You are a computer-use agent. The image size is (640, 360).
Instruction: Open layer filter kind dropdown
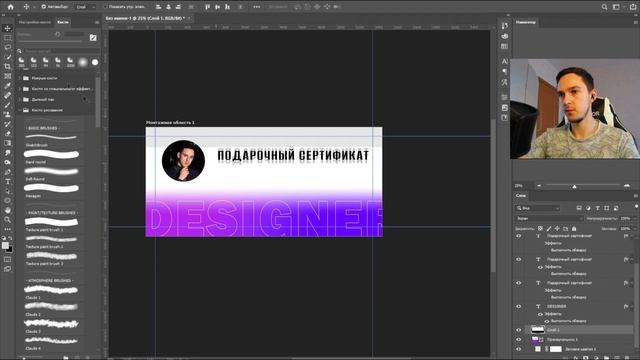click(x=538, y=208)
